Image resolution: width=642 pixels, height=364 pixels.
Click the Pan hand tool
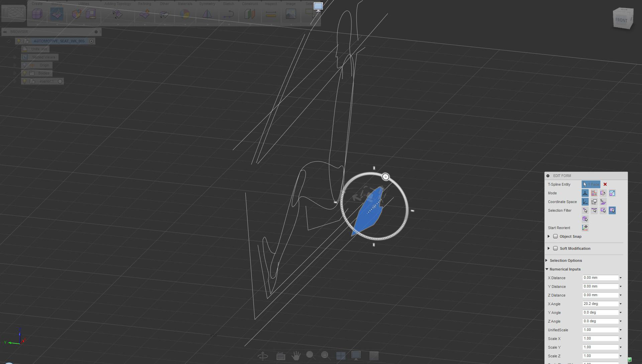[x=296, y=356]
